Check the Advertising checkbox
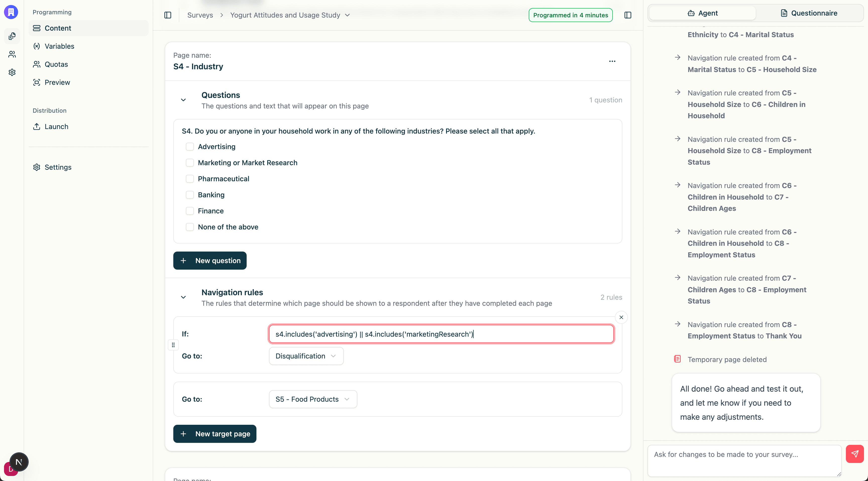This screenshot has height=481, width=868. [190, 147]
